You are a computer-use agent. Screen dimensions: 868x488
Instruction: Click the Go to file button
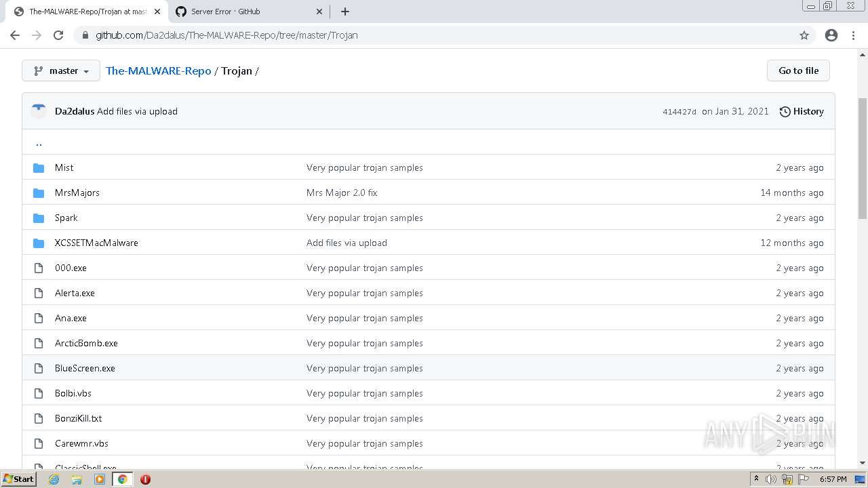(798, 70)
